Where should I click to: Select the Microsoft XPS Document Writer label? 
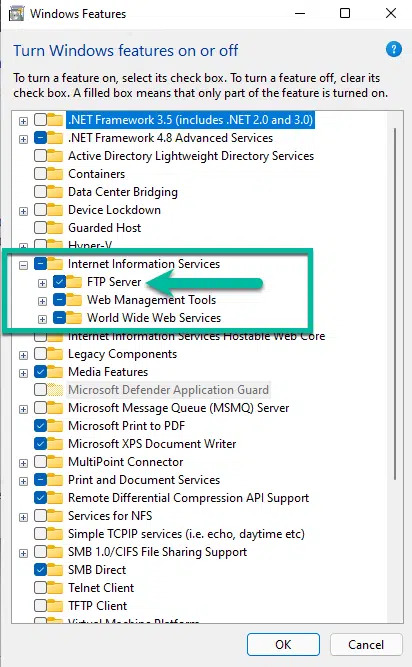[x=152, y=444]
